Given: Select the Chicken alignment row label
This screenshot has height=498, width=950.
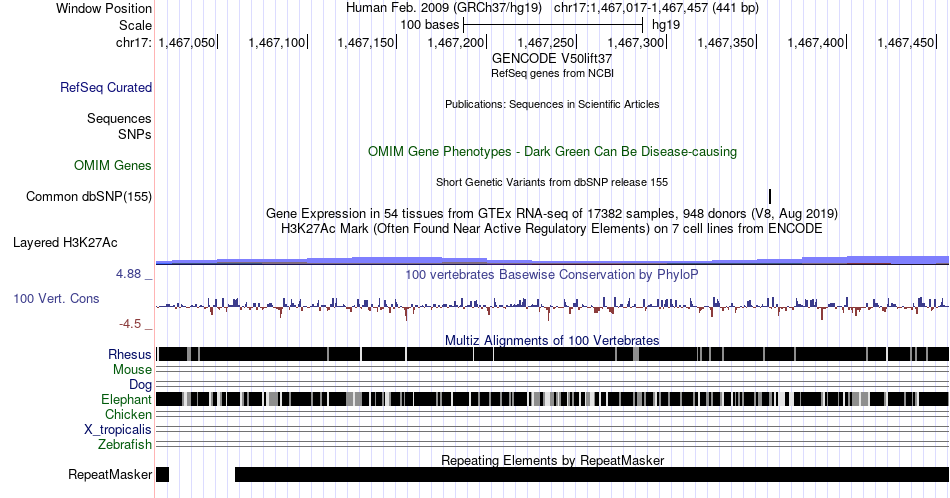Looking at the screenshot, I should [128, 414].
